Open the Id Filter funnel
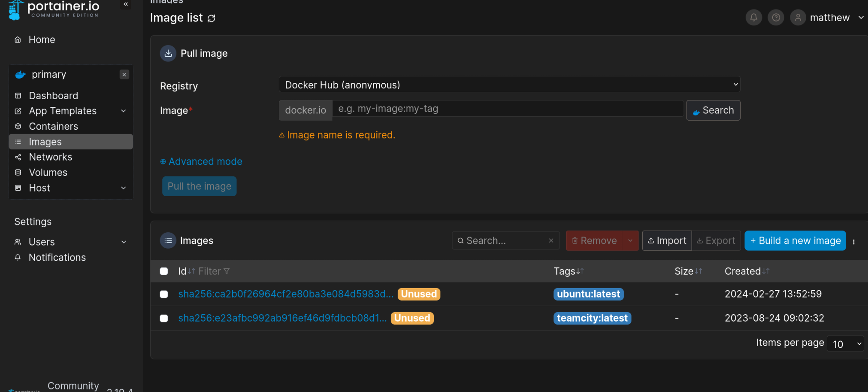 point(214,271)
